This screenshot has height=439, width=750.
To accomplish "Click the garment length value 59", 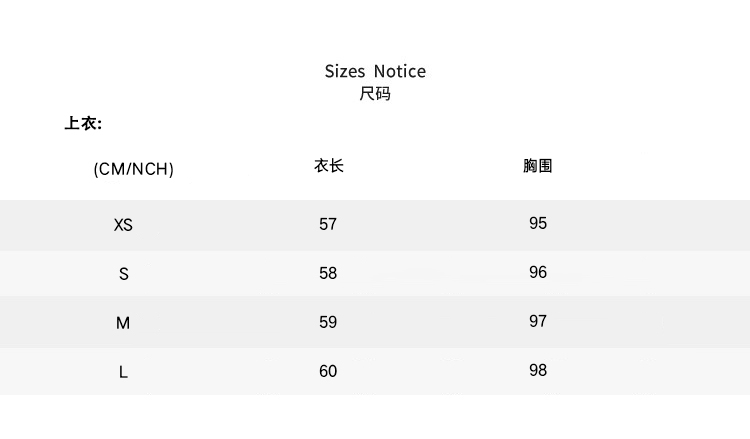I will coord(328,322).
